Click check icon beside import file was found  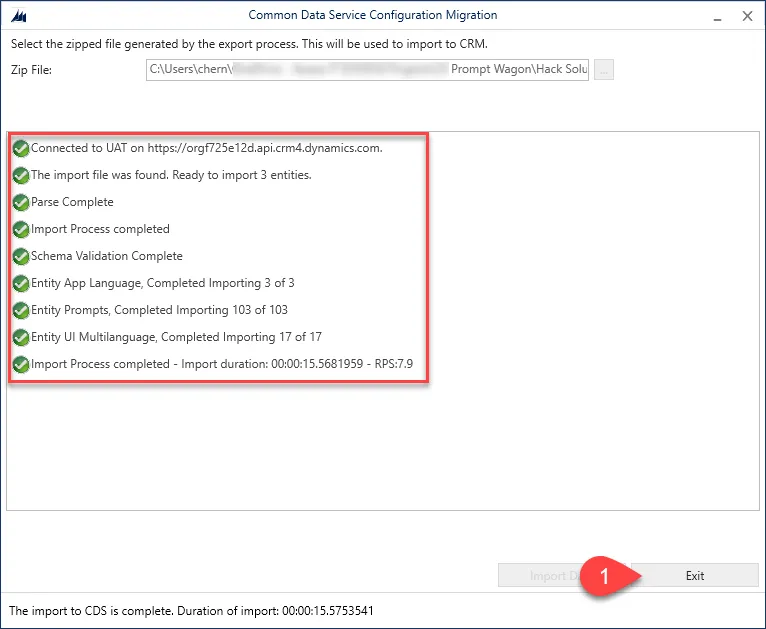pyautogui.click(x=21, y=175)
